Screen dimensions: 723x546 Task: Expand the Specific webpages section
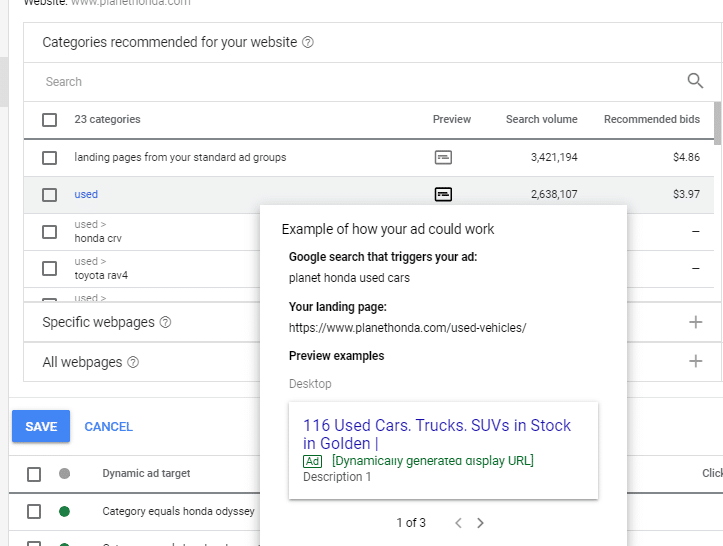pyautogui.click(x=696, y=322)
